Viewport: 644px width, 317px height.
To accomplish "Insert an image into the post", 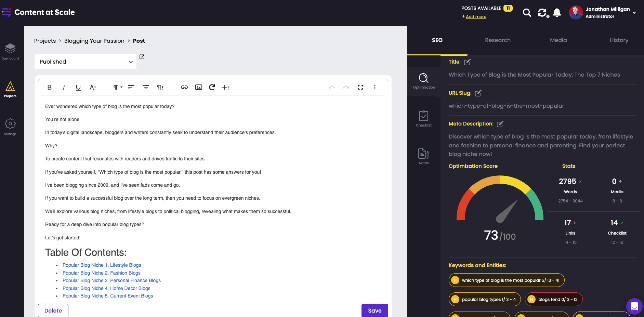I will [x=198, y=87].
